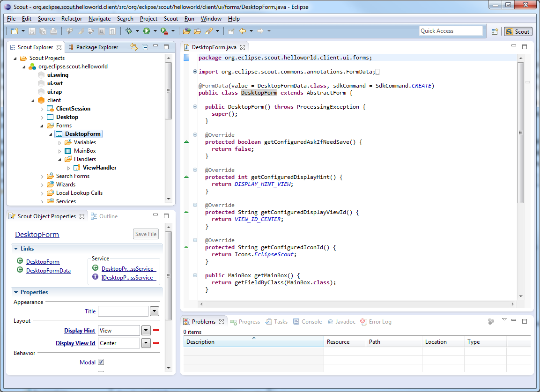Open the Scout menu
This screenshot has width=540, height=392.
point(171,19)
